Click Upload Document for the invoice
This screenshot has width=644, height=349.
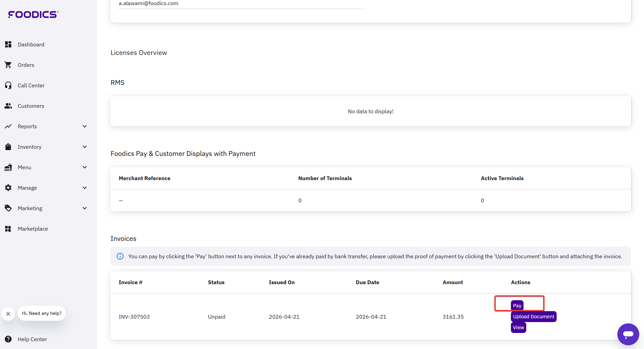click(533, 317)
